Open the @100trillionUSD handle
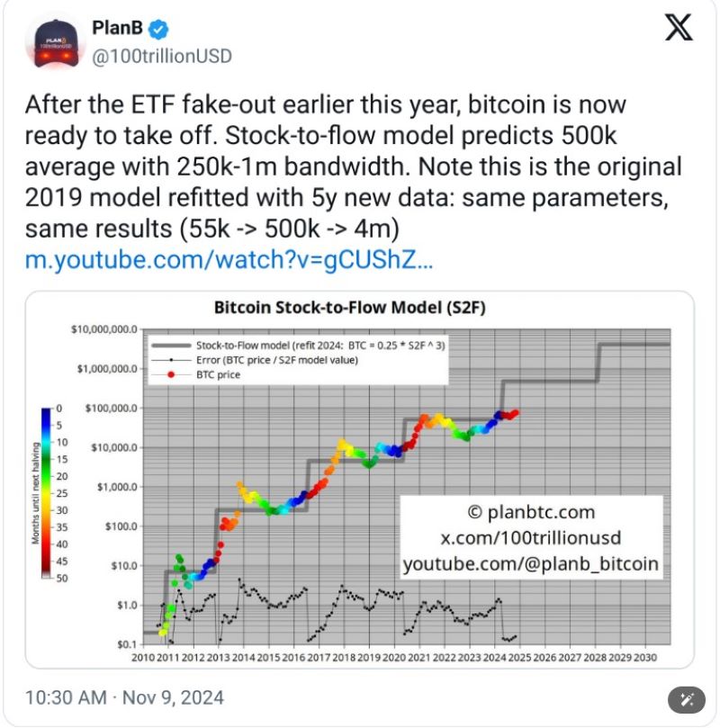720x728 pixels. pyautogui.click(x=162, y=56)
